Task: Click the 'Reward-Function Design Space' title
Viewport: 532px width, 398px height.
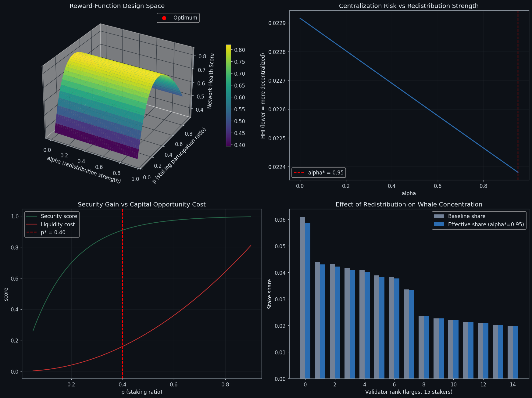Action: click(x=117, y=6)
